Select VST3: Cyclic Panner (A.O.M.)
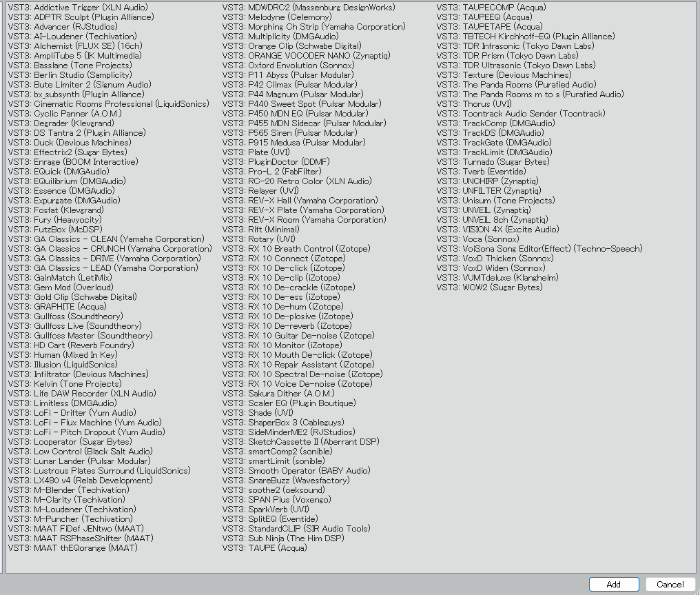Viewport: 700px width, 595px height. (x=65, y=114)
